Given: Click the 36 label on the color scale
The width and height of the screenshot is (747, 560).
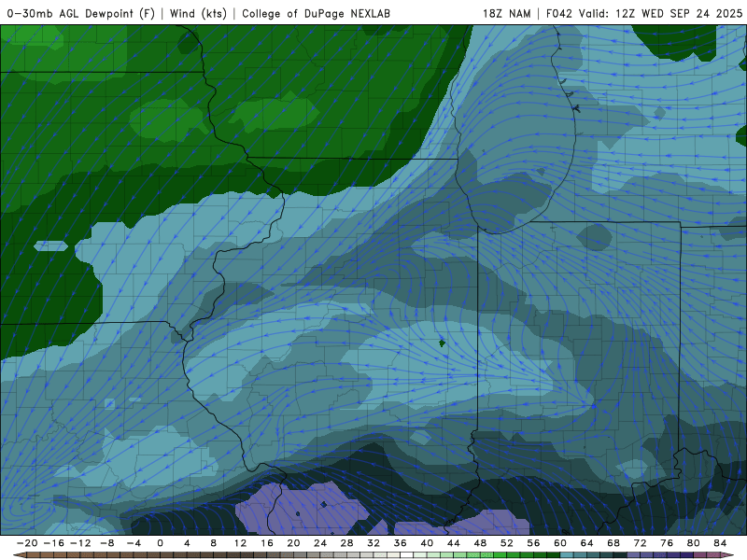Looking at the screenshot, I should 401,543.
